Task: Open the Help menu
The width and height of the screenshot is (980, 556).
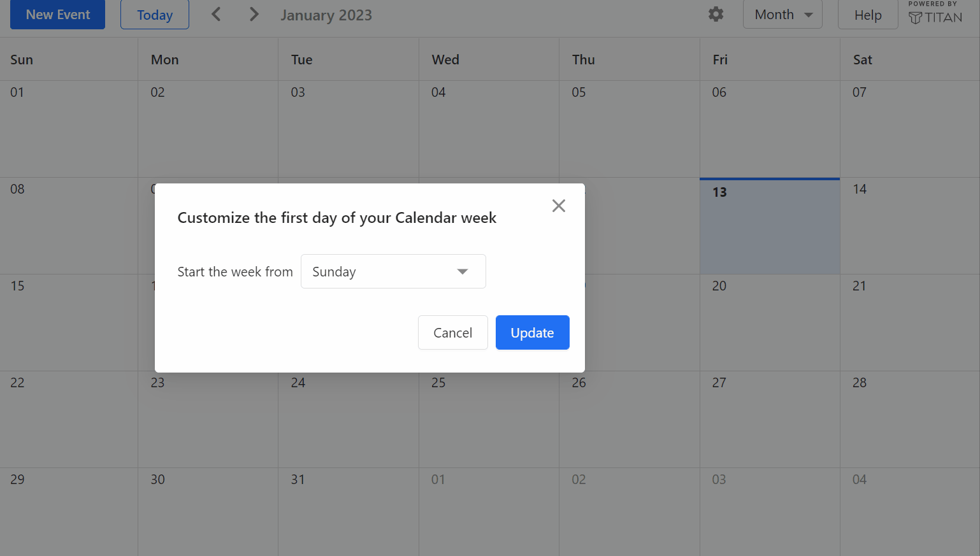Action: 867,14
